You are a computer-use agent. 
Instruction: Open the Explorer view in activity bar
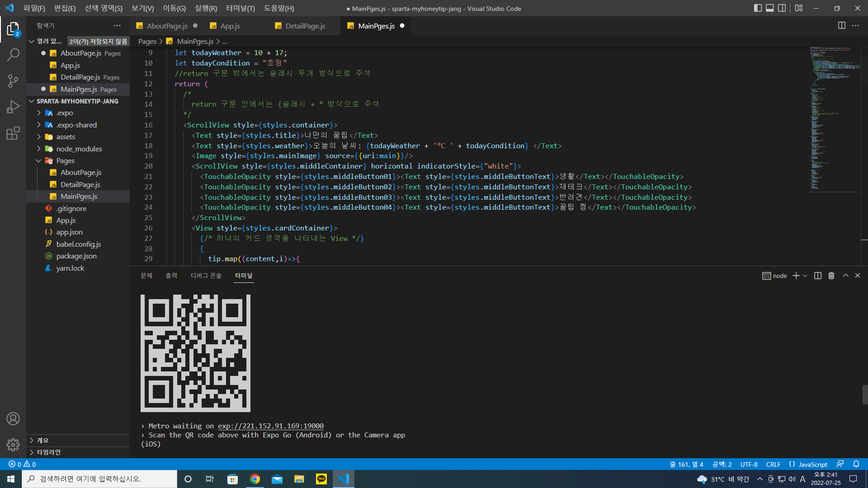tap(13, 29)
